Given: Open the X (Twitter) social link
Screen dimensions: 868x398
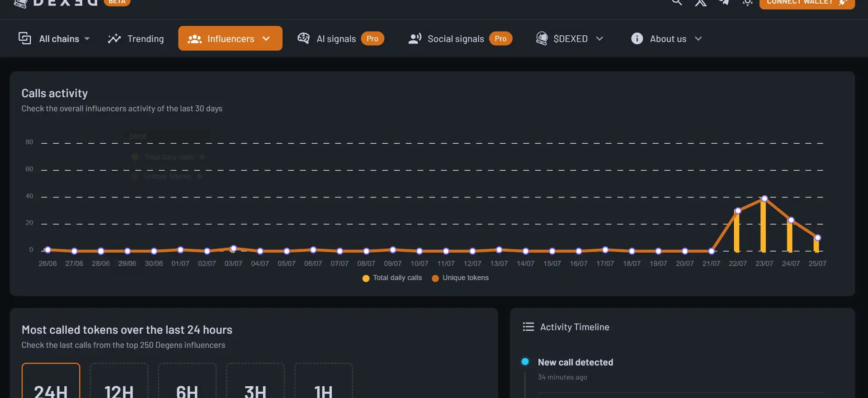Looking at the screenshot, I should 700,3.
